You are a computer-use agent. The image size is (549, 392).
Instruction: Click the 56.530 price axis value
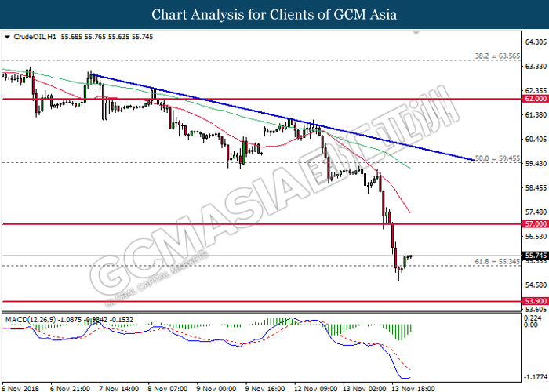point(536,237)
